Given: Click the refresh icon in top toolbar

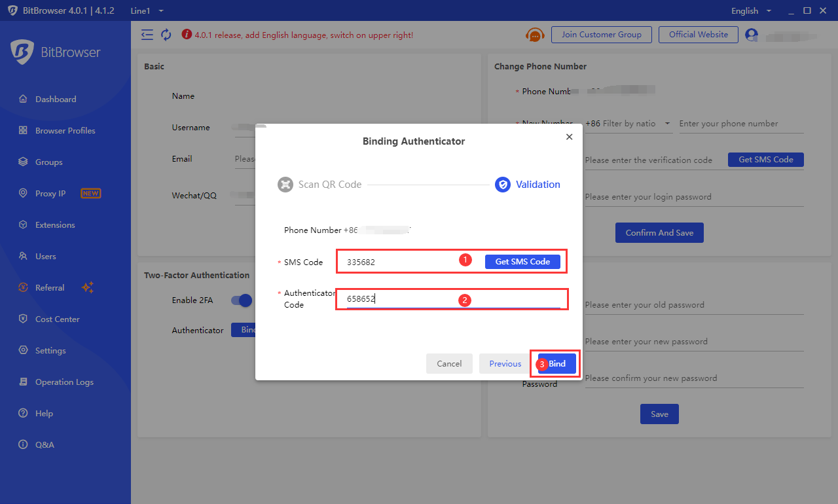Looking at the screenshot, I should coord(166,35).
